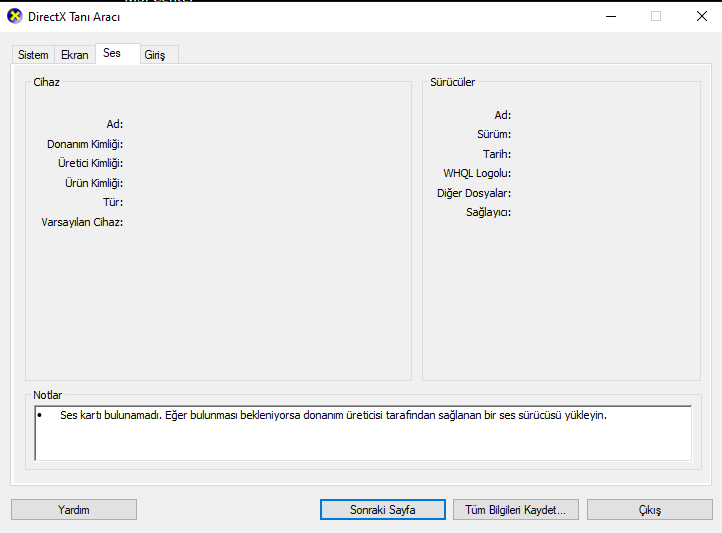Click the 'Ses kartı bulunamadı' note text
The image size is (722, 533).
point(333,415)
